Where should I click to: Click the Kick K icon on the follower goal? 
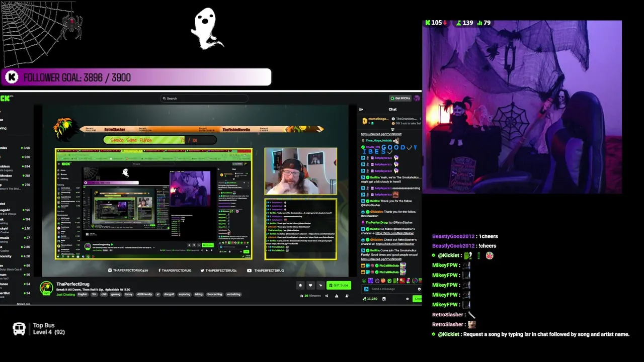point(12,77)
